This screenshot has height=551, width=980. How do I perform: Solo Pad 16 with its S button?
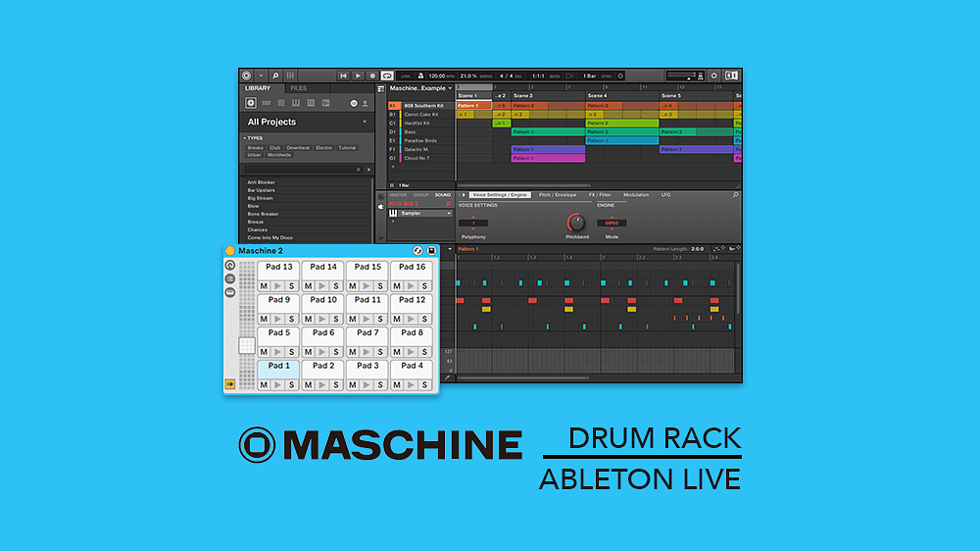click(424, 286)
